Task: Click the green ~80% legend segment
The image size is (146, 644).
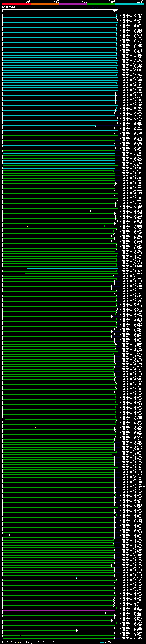Action: coord(101,4)
